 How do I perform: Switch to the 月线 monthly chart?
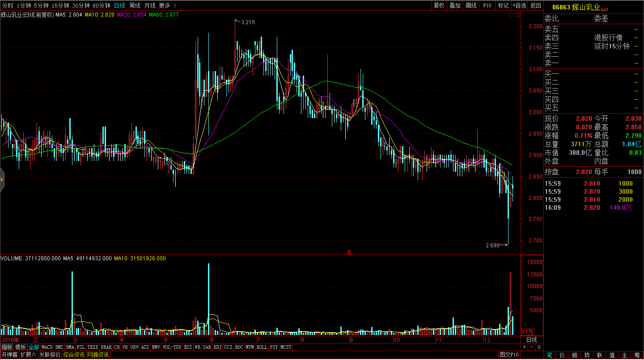(150, 5)
